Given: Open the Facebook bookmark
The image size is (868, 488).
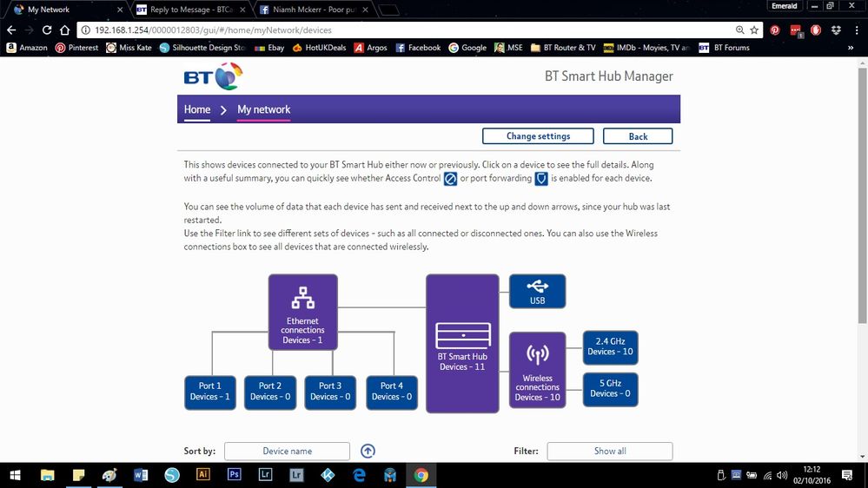Looking at the screenshot, I should (x=419, y=48).
